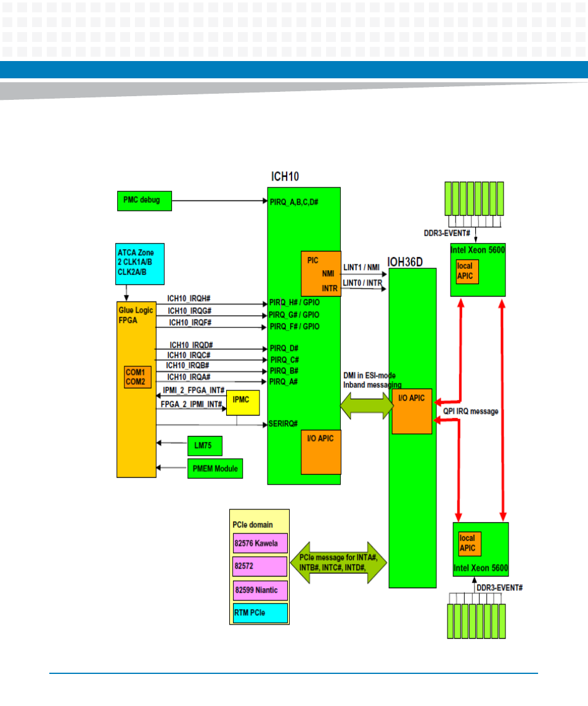588x706 pixels.
Task: Select the ICH10_IRQA# signal label
Action: 189,377
